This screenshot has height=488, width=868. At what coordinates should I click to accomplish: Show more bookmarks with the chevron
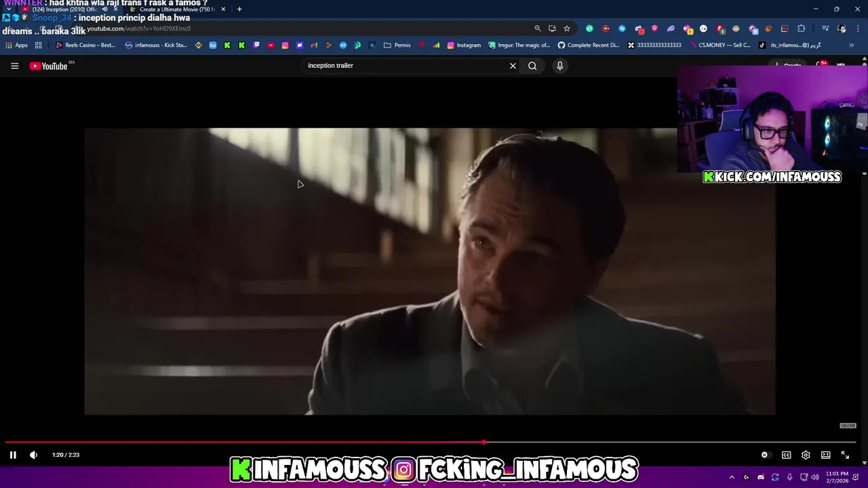[852, 45]
